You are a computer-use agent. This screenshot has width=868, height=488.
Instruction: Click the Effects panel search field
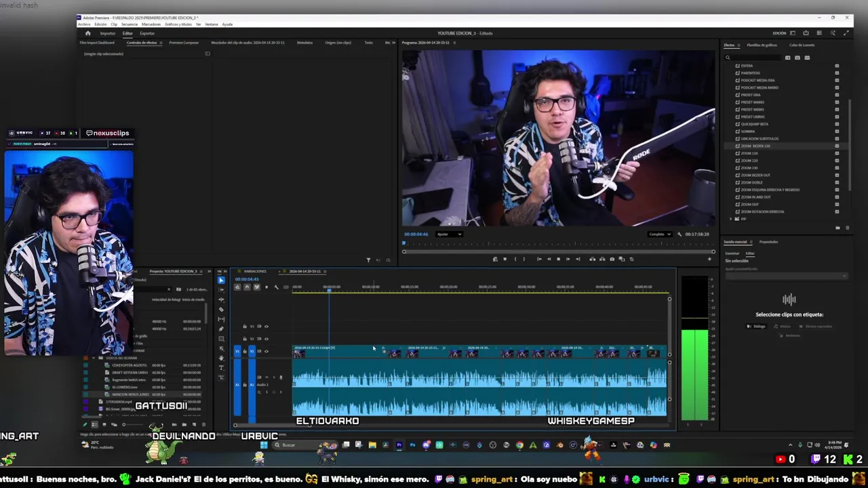click(x=753, y=58)
